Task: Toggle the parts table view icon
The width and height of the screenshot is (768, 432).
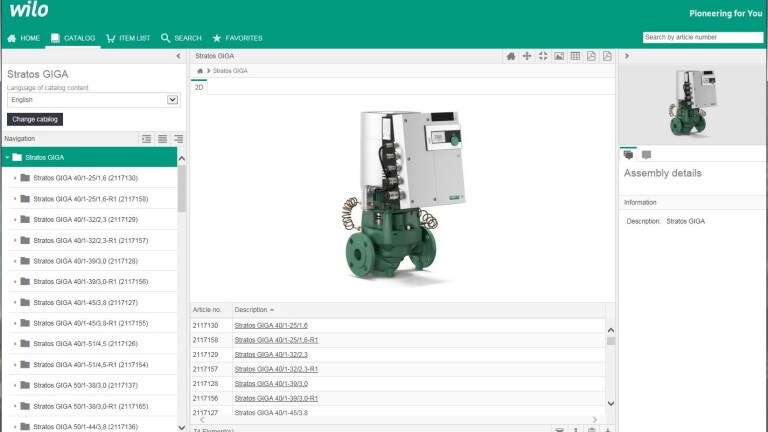Action: [575, 56]
